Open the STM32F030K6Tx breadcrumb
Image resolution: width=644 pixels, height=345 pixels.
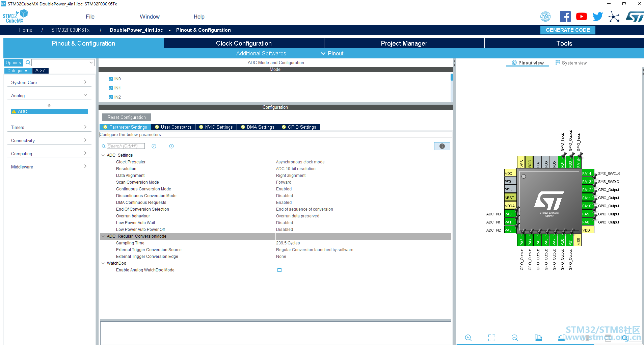click(71, 30)
